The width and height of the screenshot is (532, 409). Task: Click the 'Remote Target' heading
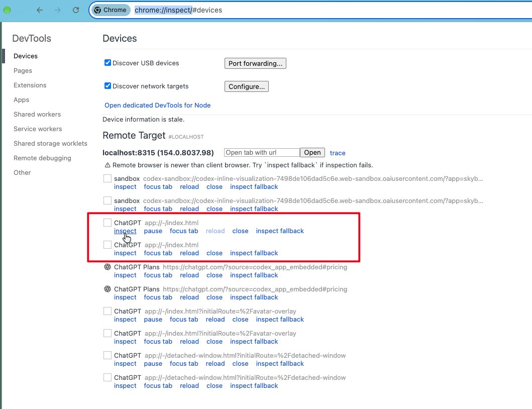134,136
